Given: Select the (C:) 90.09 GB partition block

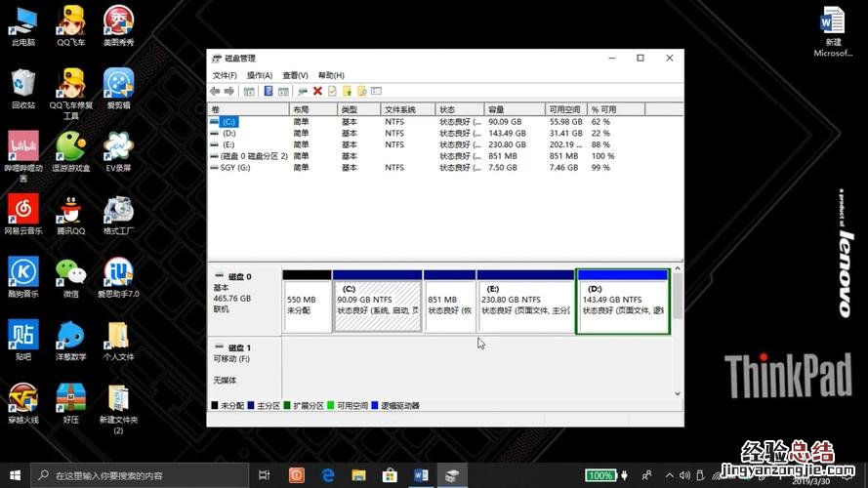Looking at the screenshot, I should tap(377, 305).
